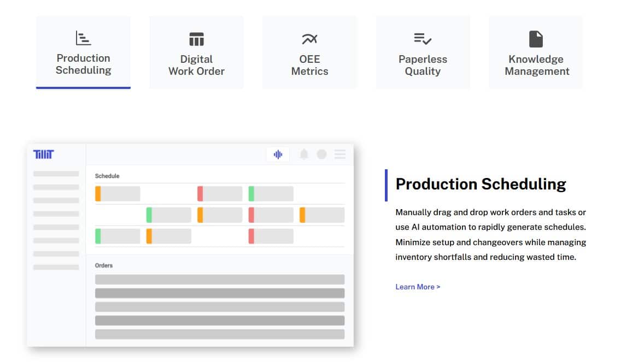
Task: Click the checklist icon above Paperless Quality
Action: pyautogui.click(x=423, y=39)
